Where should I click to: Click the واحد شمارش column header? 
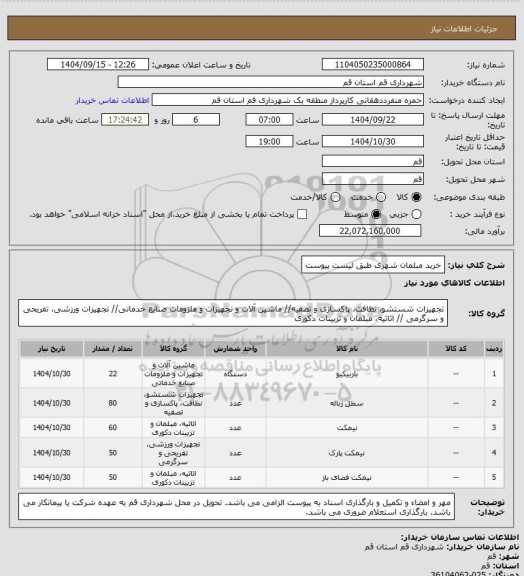(235, 349)
